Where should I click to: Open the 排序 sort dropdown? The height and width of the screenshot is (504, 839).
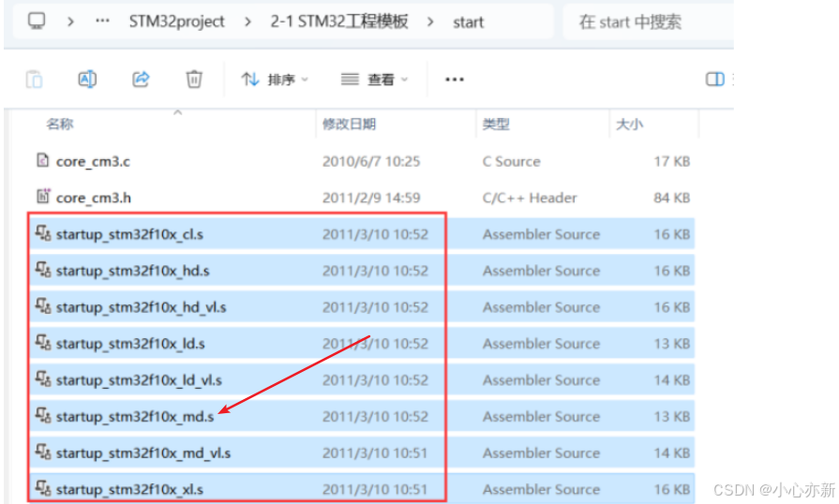tap(275, 80)
